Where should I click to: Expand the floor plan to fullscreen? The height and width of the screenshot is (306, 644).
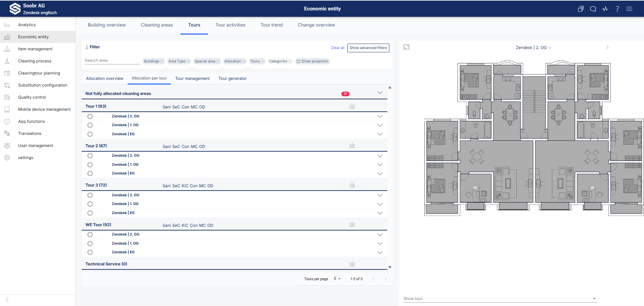pyautogui.click(x=406, y=47)
